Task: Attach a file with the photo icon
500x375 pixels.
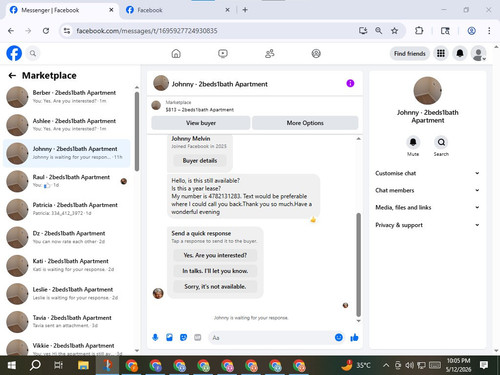Action: pos(169,338)
